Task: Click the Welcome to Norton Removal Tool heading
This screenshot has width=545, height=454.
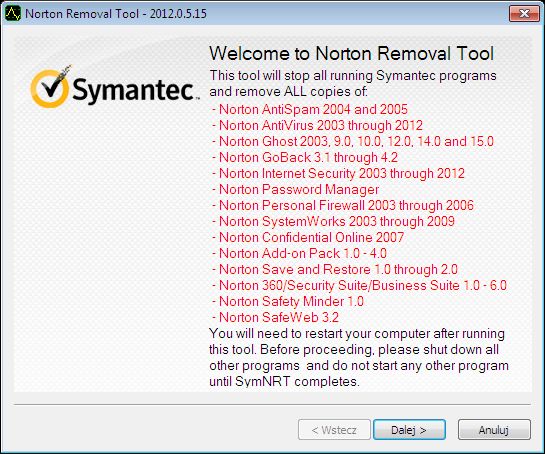Action: [351, 54]
